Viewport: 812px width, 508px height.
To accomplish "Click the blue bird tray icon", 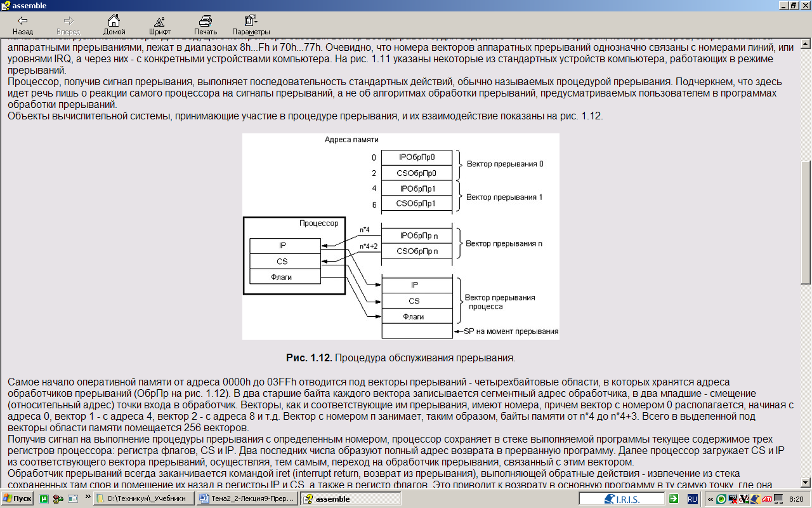I will click(755, 499).
